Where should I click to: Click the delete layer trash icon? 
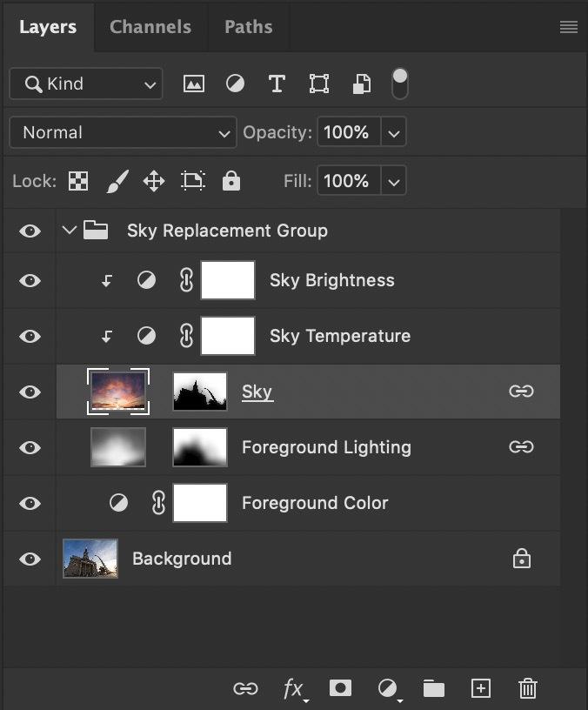click(528, 689)
